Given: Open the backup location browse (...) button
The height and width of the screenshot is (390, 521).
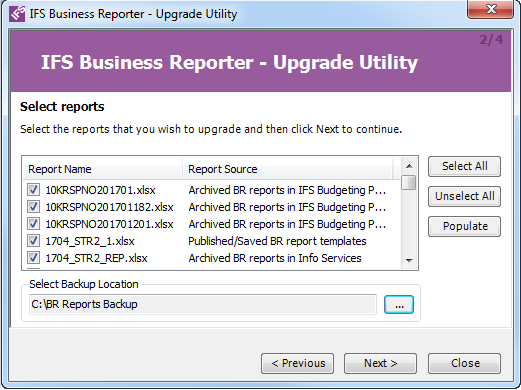Looking at the screenshot, I should 399,304.
